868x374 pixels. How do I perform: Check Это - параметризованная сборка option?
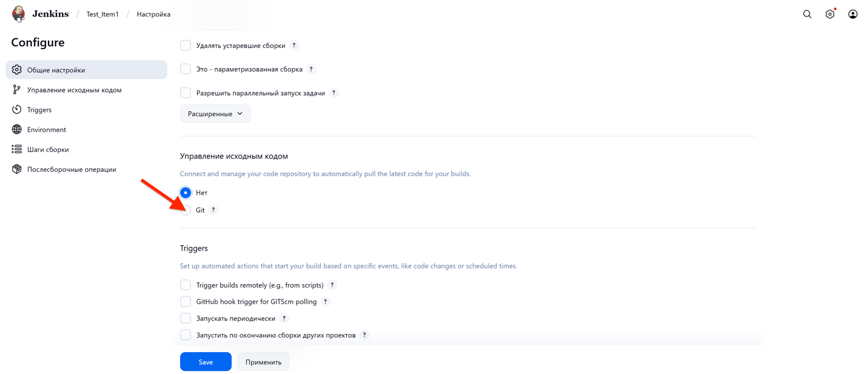[x=186, y=69]
